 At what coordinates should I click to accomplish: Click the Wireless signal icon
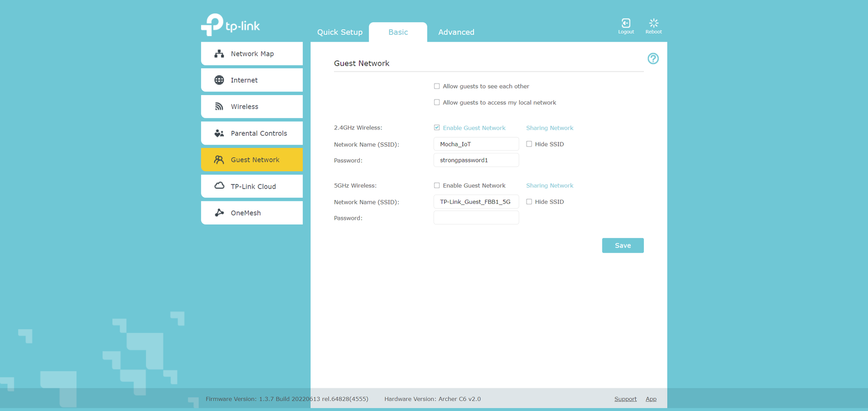click(219, 107)
